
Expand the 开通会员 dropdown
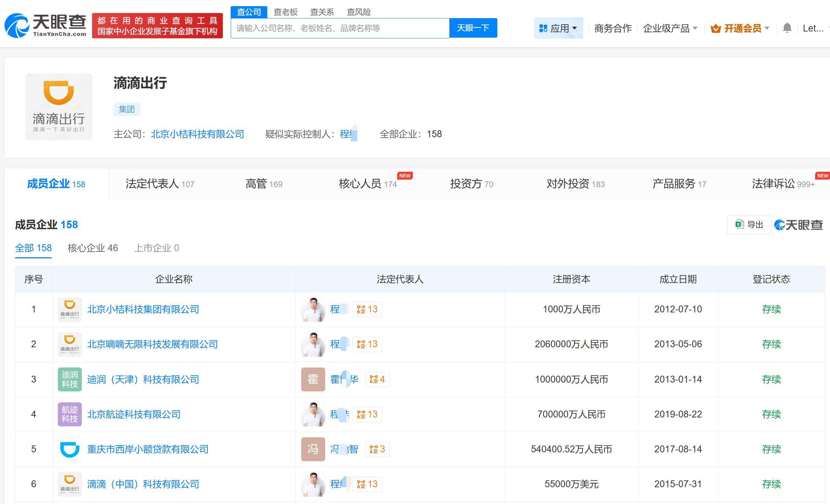(740, 28)
